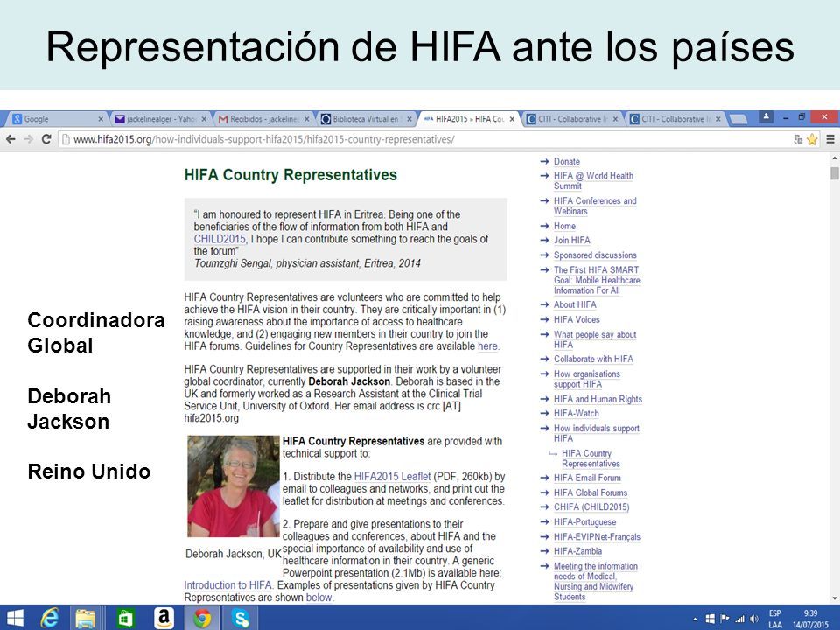Open a new tab button
Image resolution: width=840 pixels, height=630 pixels.
pos(738,119)
